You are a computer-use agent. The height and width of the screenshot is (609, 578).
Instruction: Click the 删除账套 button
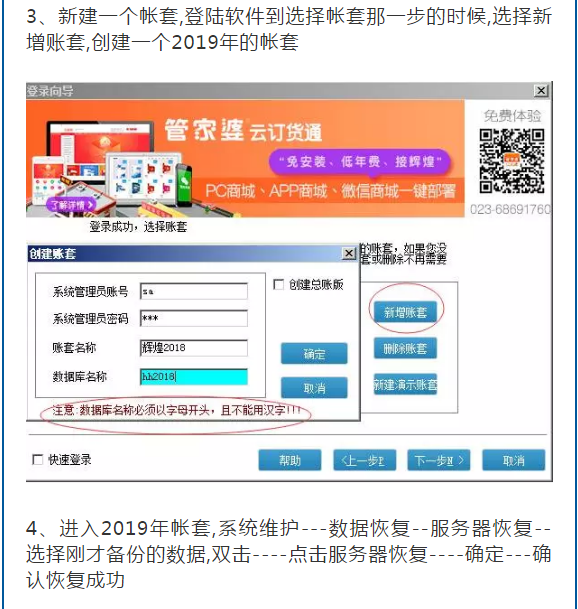405,348
